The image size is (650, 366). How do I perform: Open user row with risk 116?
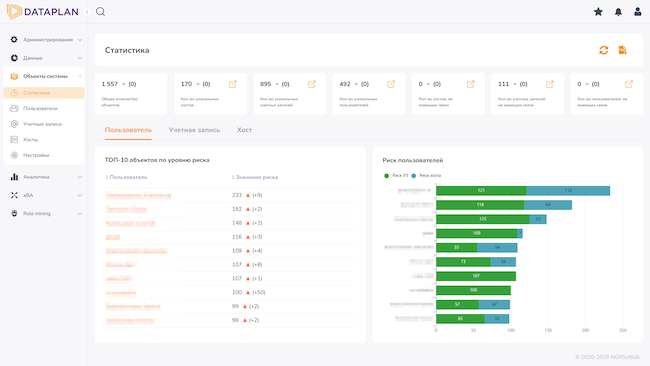tap(230, 237)
